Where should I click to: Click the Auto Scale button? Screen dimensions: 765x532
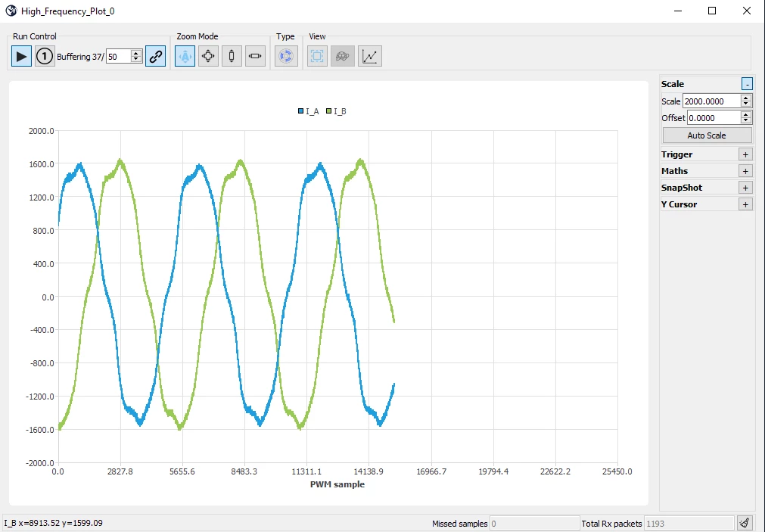pos(707,135)
